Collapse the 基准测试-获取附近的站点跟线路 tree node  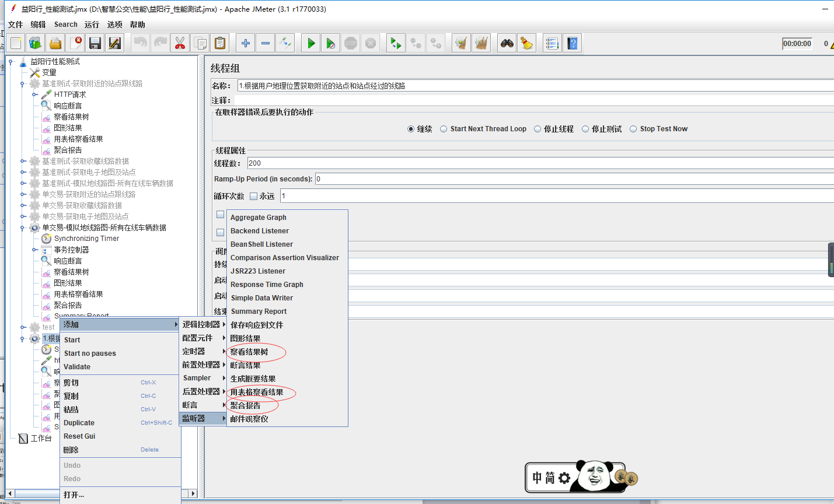23,83
